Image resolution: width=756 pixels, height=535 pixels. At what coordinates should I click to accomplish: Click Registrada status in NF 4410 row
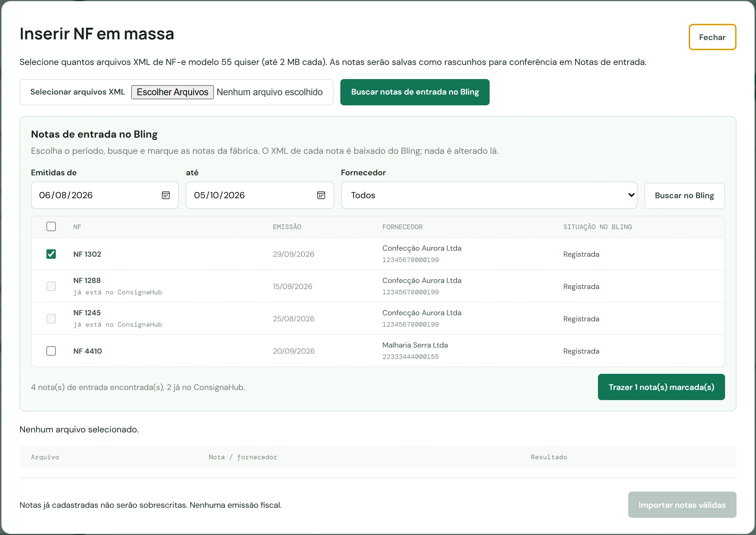[581, 351]
